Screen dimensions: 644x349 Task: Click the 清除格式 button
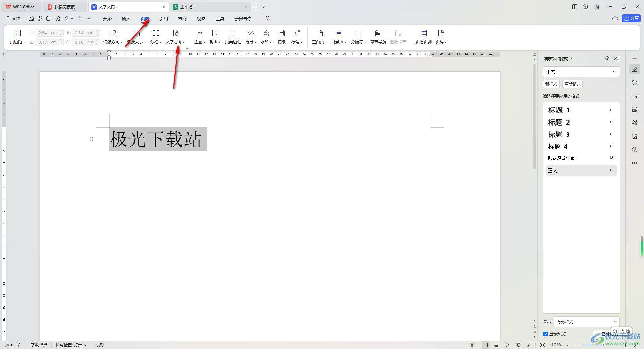point(573,84)
